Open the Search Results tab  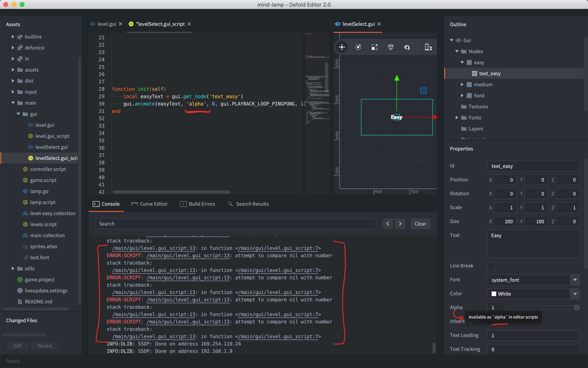(x=248, y=204)
